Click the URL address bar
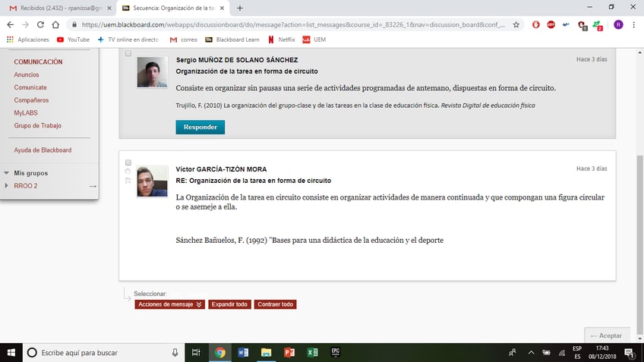This screenshot has height=362, width=644. 293,24
